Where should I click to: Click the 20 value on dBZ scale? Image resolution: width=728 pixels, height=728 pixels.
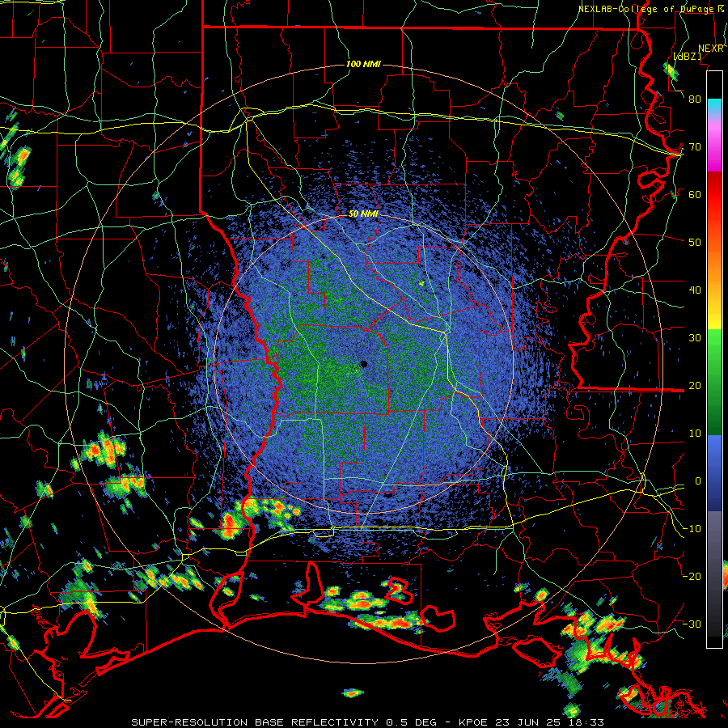(x=695, y=385)
